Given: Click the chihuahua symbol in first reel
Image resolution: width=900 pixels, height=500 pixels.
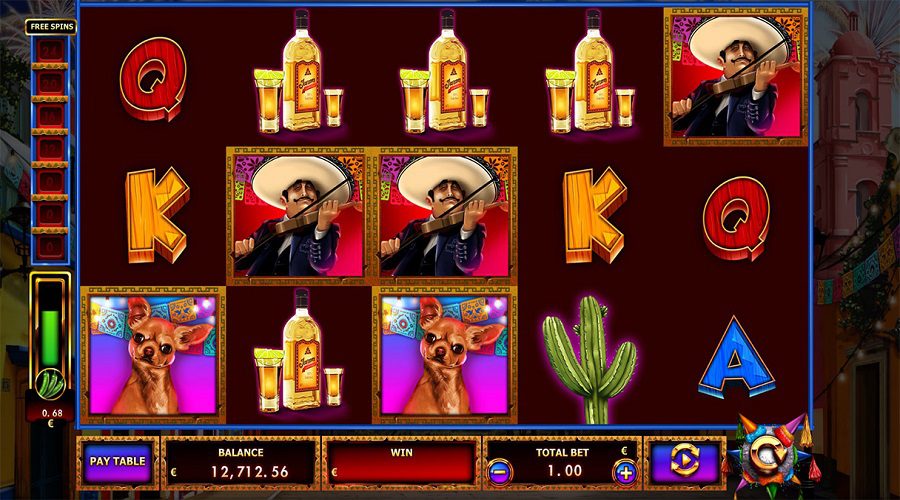Looking at the screenshot, I should click(153, 355).
